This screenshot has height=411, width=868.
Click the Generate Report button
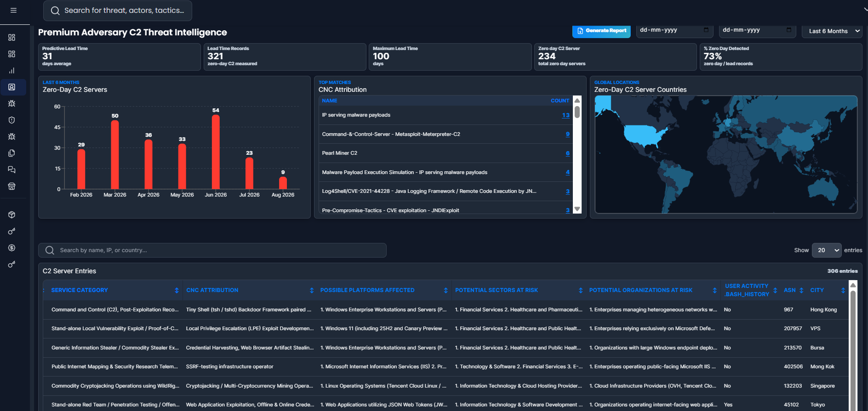click(601, 31)
